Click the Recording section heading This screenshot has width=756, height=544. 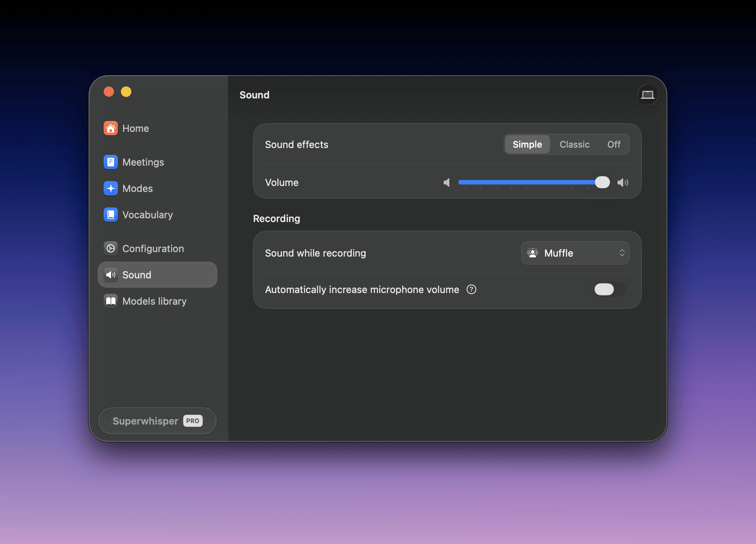tap(277, 218)
